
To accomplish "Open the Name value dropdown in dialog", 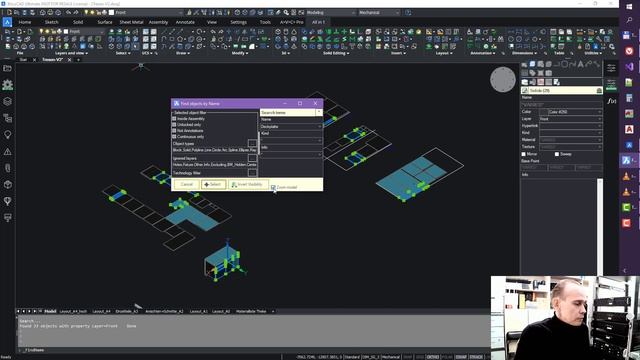I will tap(320, 127).
